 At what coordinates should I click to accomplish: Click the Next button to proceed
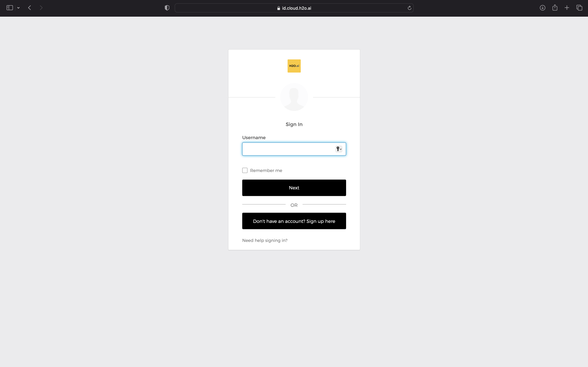click(x=294, y=187)
